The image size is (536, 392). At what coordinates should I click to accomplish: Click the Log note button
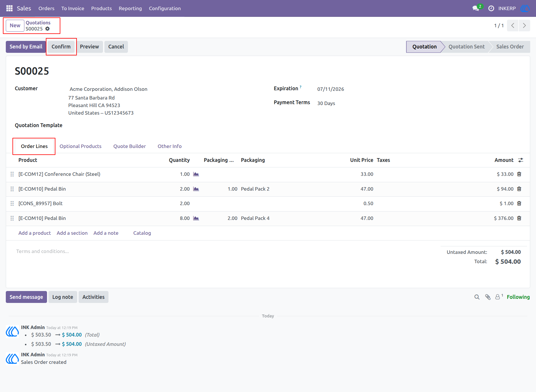(x=63, y=297)
